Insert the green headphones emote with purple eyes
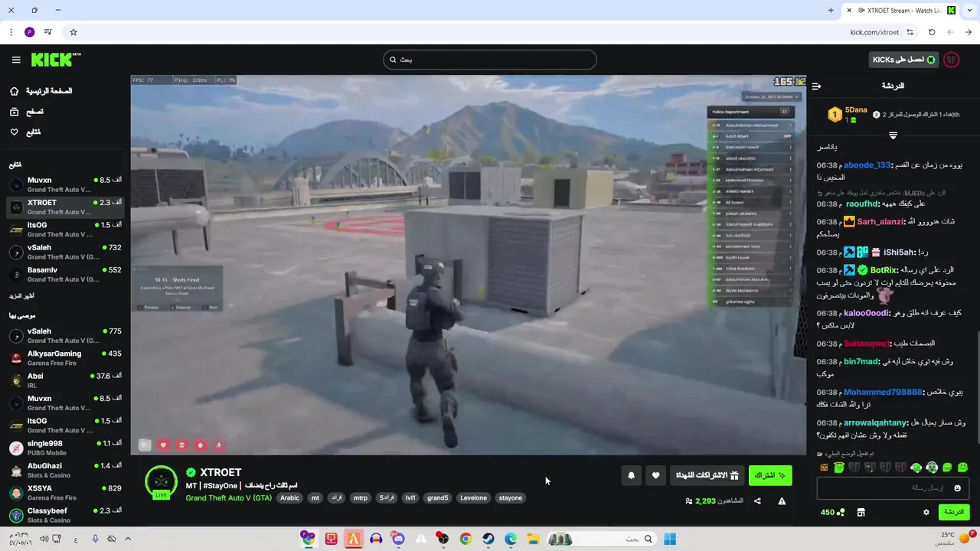980x551 pixels. [932, 468]
